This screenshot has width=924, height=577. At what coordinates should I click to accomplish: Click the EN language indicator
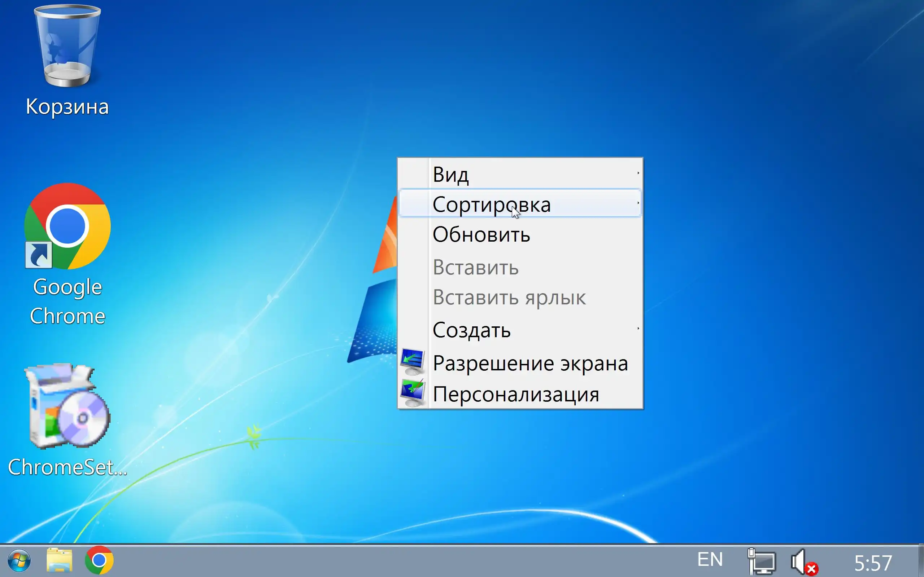pos(710,560)
